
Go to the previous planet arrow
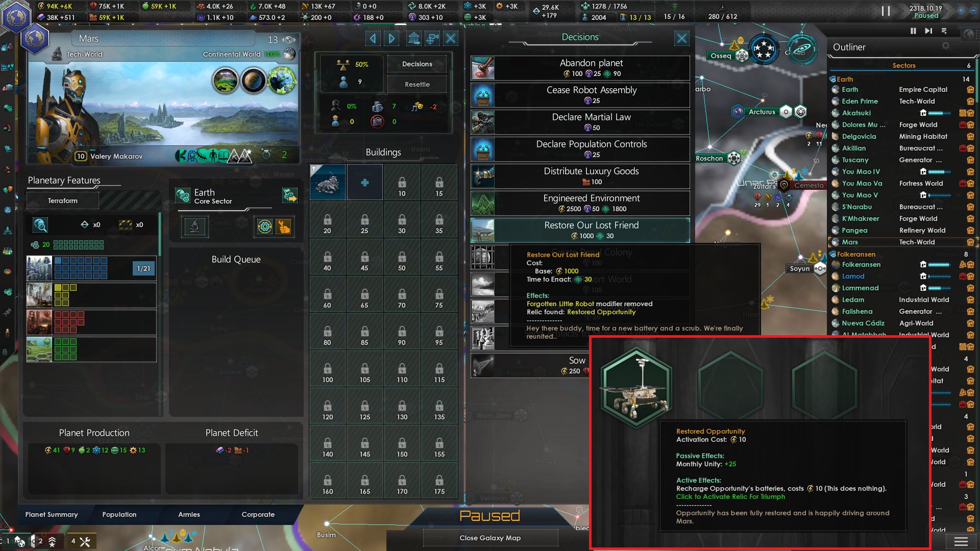click(x=373, y=38)
